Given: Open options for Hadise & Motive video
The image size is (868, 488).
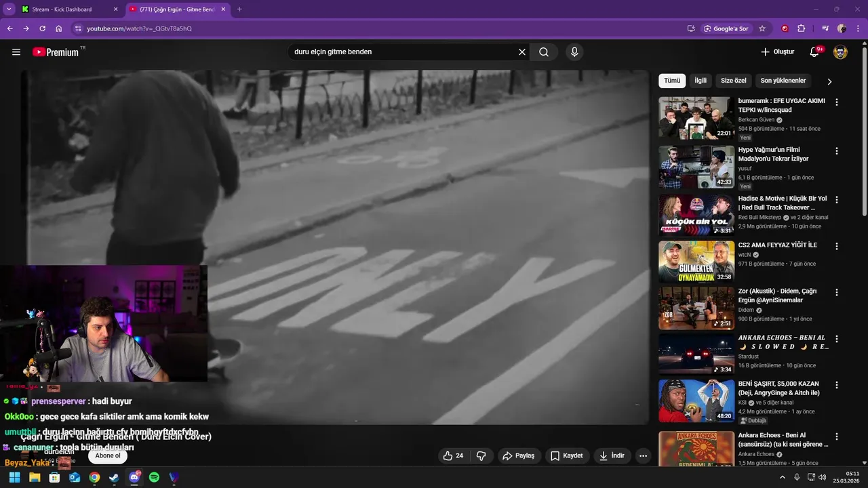Looking at the screenshot, I should 836,199.
